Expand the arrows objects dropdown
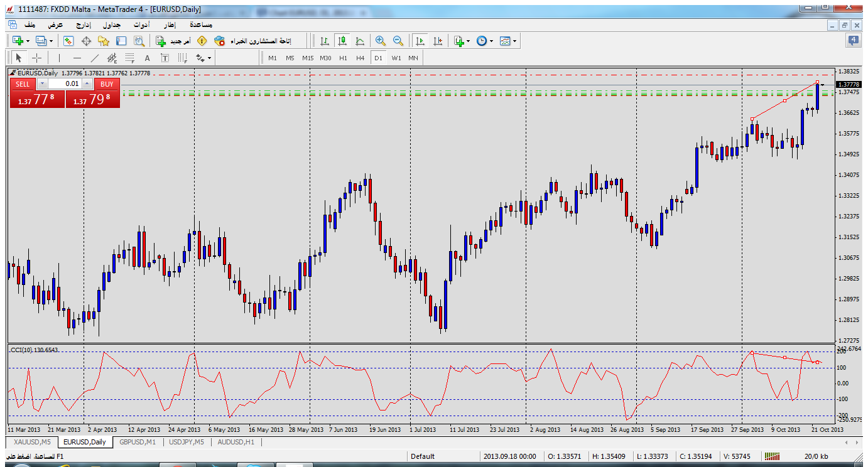The height and width of the screenshot is (467, 868). [x=210, y=58]
